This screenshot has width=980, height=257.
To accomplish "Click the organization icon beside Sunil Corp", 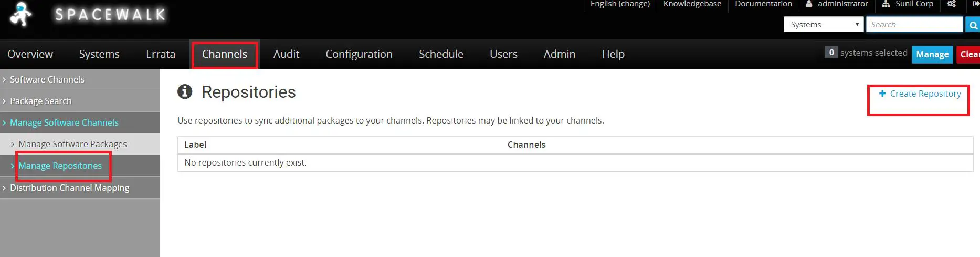I will [886, 4].
